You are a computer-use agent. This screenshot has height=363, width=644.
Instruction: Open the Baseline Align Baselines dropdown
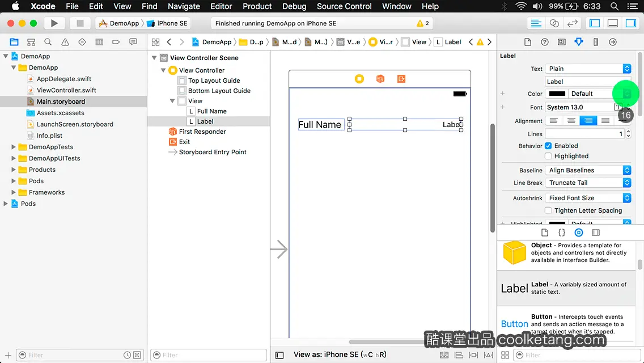click(x=588, y=170)
